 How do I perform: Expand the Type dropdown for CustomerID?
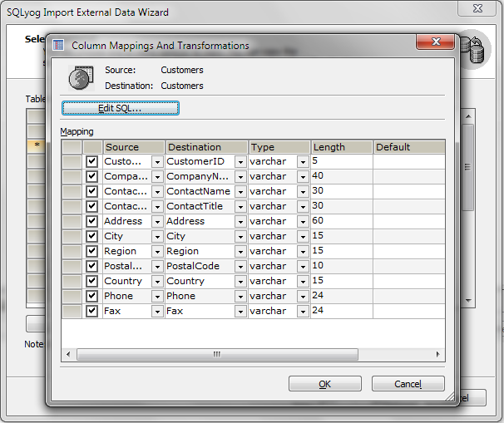pyautogui.click(x=303, y=162)
